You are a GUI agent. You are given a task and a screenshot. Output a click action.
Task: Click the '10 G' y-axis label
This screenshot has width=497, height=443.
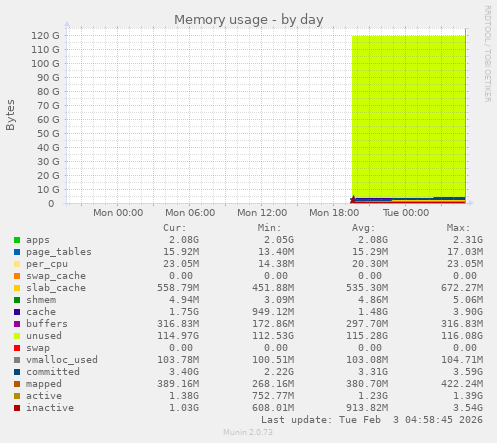(x=48, y=190)
